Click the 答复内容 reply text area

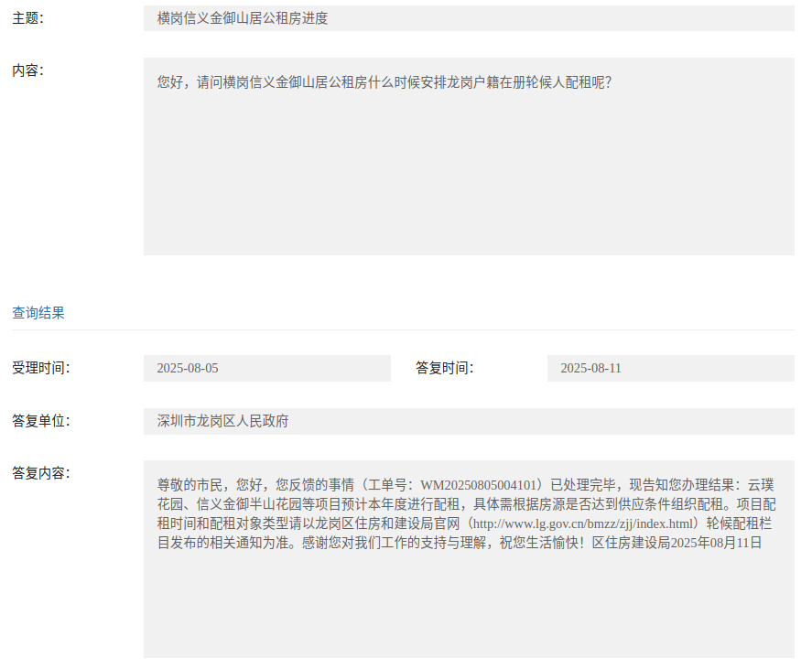point(469,559)
